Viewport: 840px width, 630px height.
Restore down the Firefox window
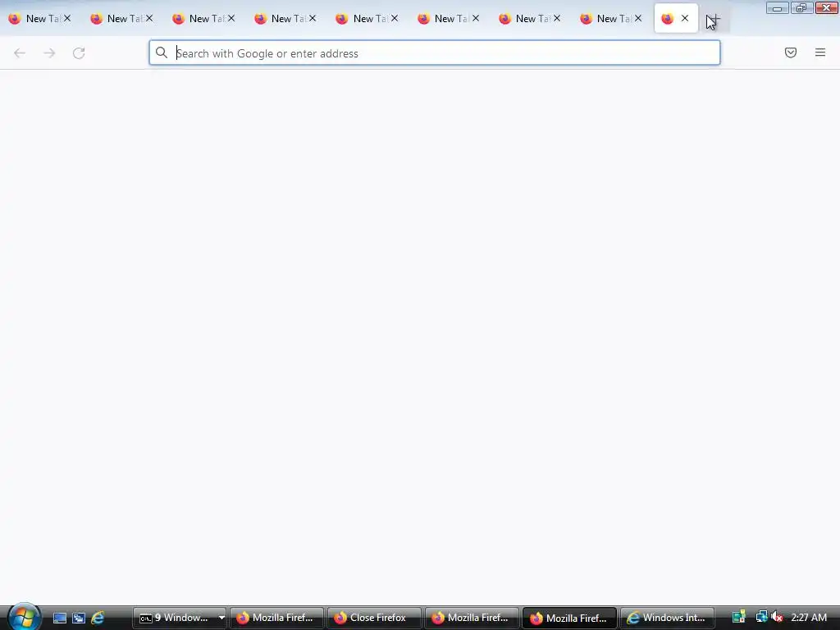click(x=801, y=8)
